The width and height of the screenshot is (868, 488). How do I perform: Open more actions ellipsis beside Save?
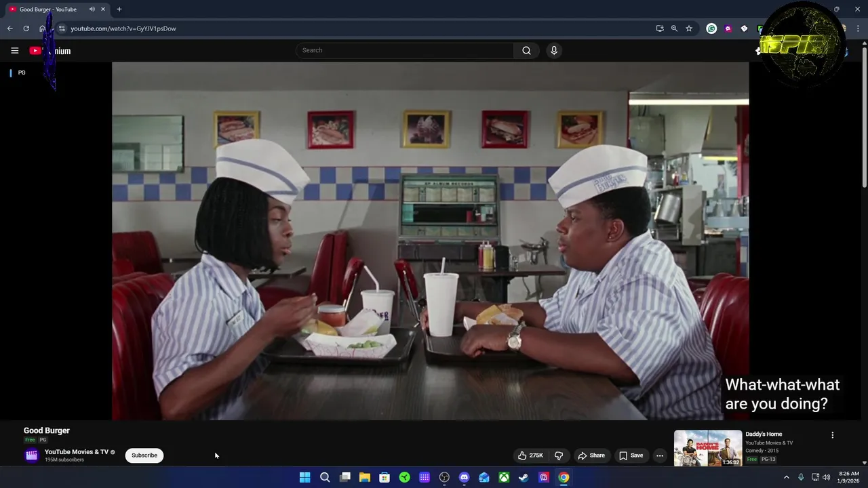660,455
